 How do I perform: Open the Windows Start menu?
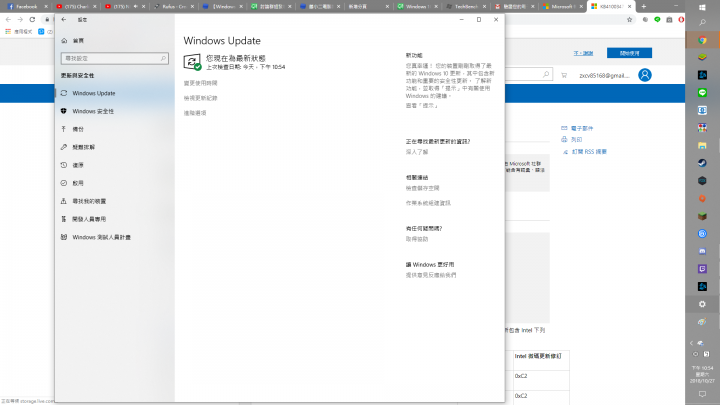click(x=702, y=7)
